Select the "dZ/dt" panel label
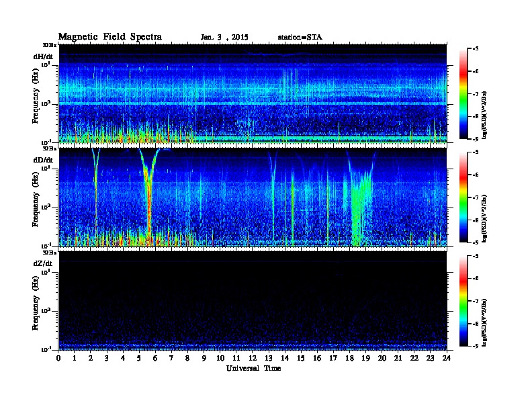Image resolution: width=532 pixels, height=411 pixels. click(x=43, y=263)
